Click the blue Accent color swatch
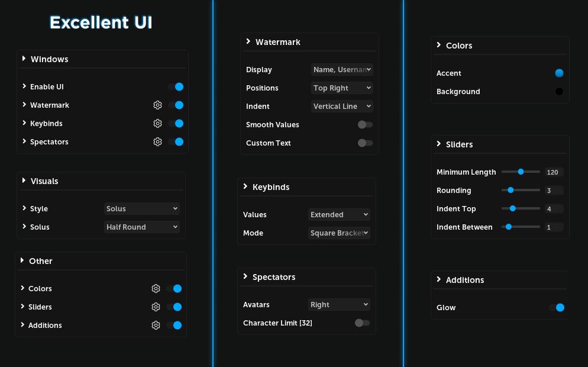The height and width of the screenshot is (367, 588). click(x=559, y=73)
